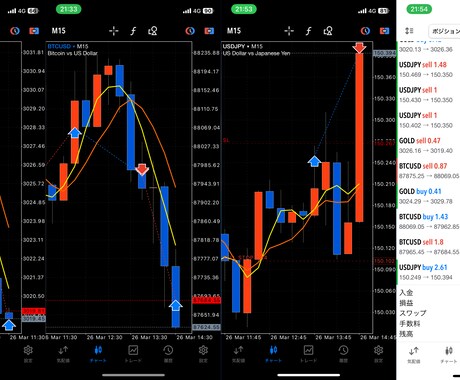
Task: Open objects/shapes tool in BTCUSD chart screen
Action: coord(152,31)
